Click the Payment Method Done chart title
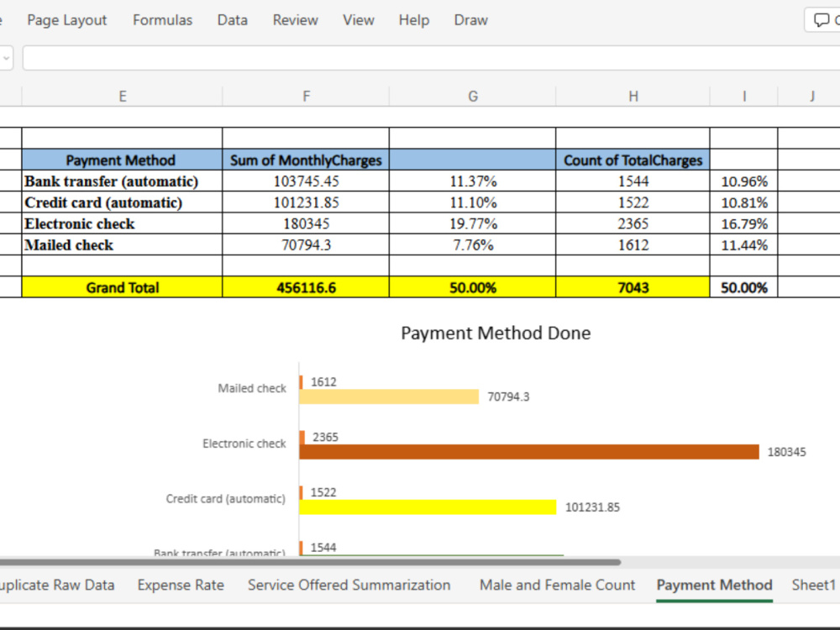This screenshot has height=630, width=840. point(496,333)
